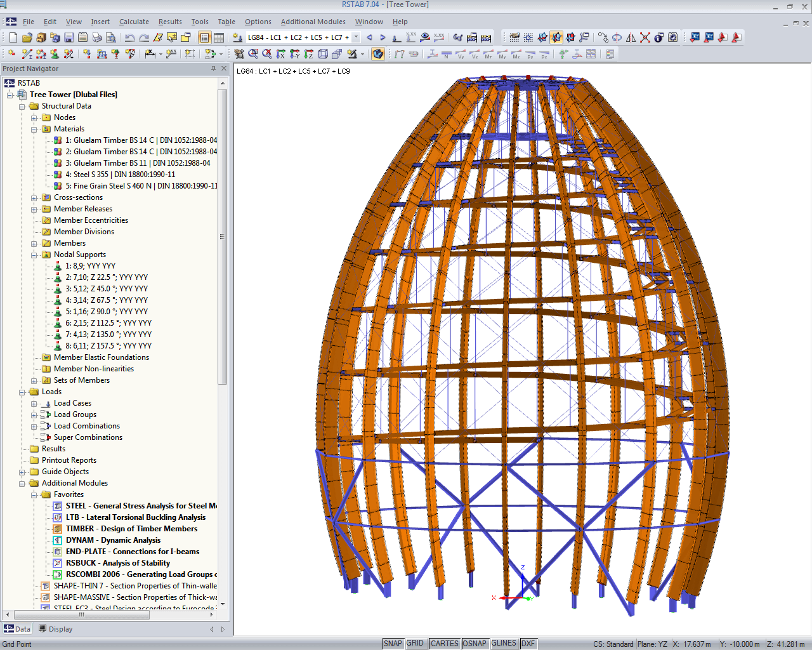Click the Redo toolbar icon
This screenshot has height=650, width=812.
coord(145,37)
